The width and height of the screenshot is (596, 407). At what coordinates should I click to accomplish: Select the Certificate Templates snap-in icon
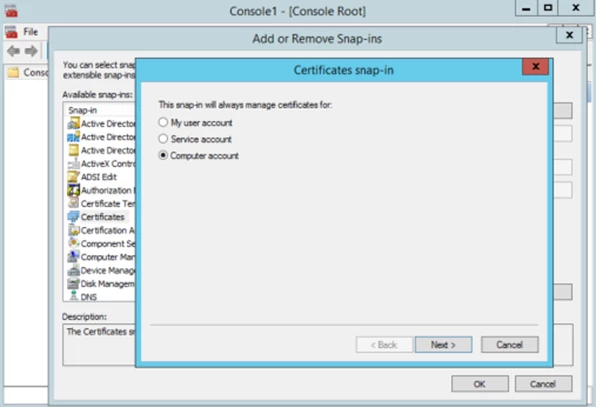(73, 203)
